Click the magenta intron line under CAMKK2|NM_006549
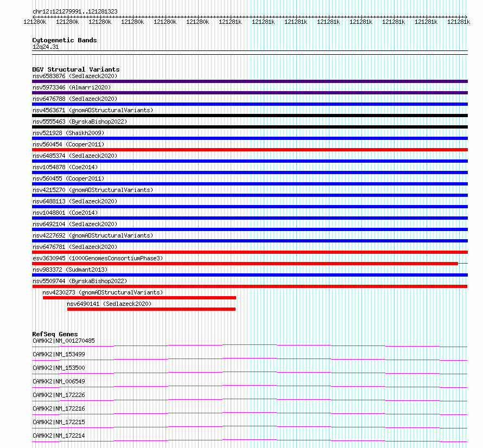The width and height of the screenshot is (483, 448). click(250, 386)
